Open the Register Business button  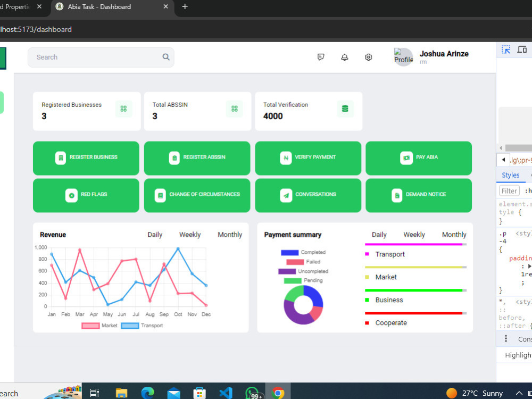coord(86,158)
